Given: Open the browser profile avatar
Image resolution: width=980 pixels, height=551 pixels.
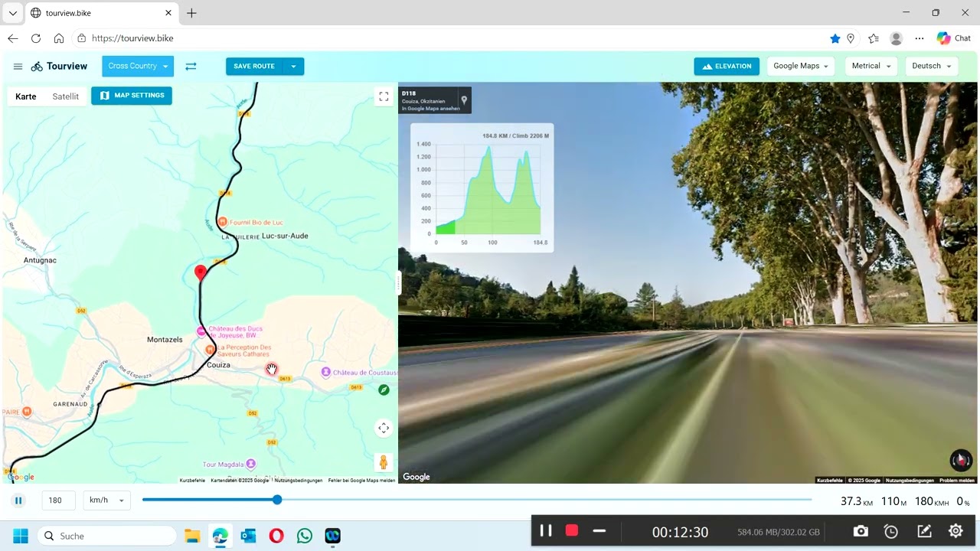Looking at the screenshot, I should tap(897, 38).
